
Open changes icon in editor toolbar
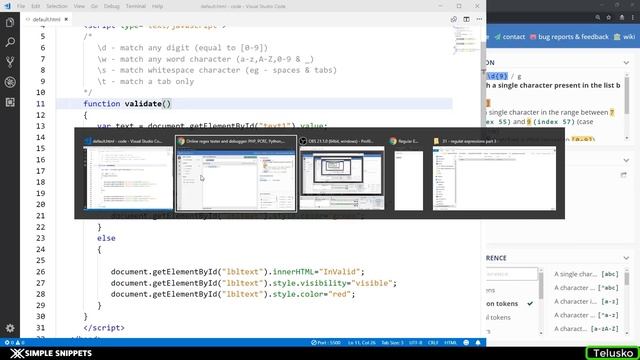click(x=453, y=19)
